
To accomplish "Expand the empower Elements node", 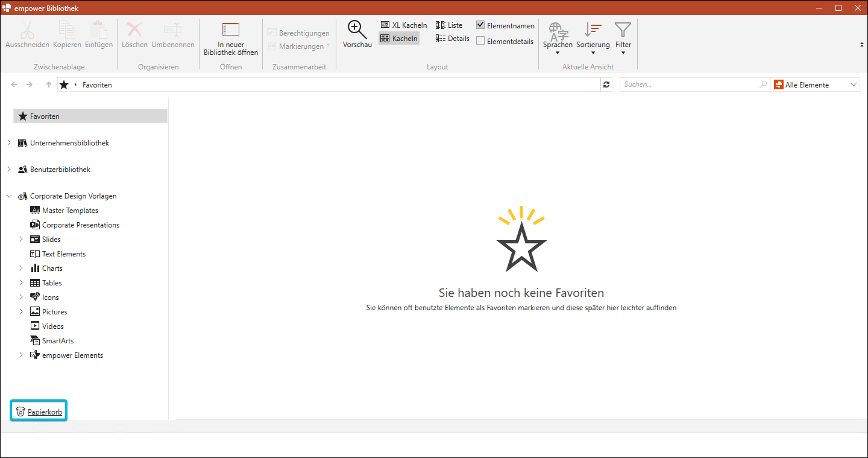I will (x=21, y=355).
